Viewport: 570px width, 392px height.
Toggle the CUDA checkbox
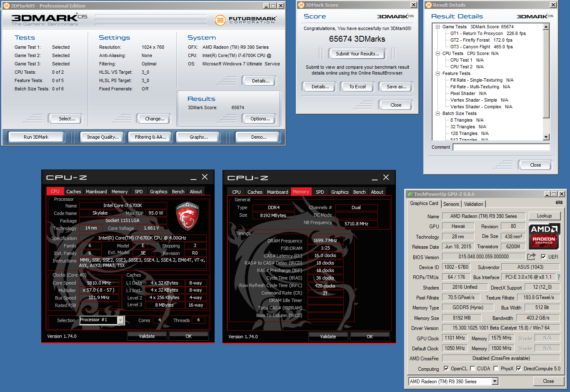click(472, 368)
